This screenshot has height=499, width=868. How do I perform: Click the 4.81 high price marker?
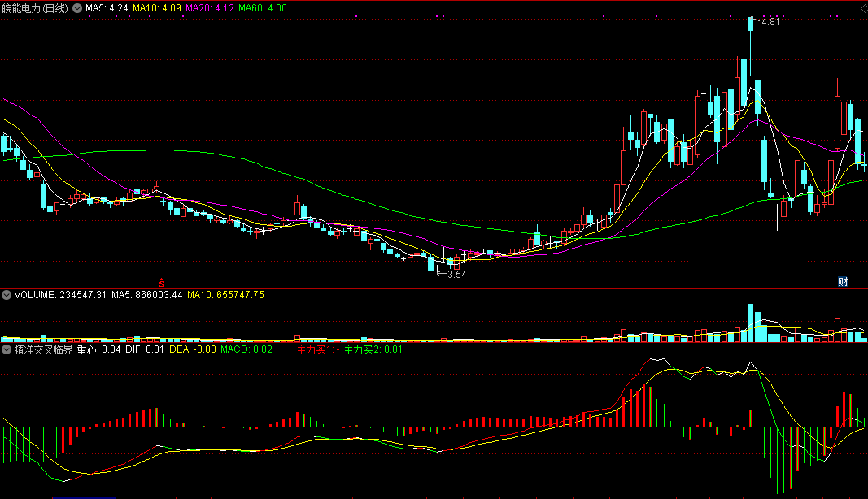(x=770, y=22)
